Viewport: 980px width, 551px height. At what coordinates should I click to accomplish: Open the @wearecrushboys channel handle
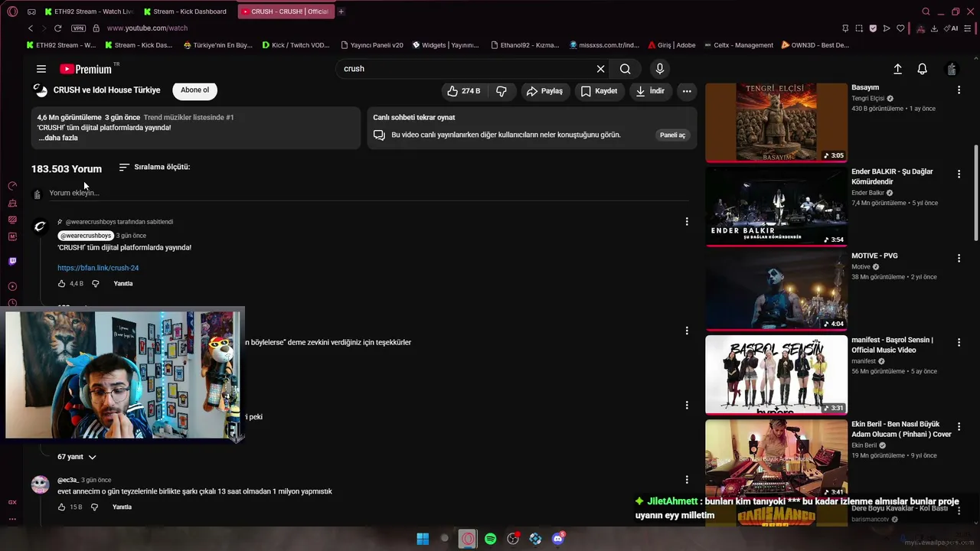click(x=86, y=236)
